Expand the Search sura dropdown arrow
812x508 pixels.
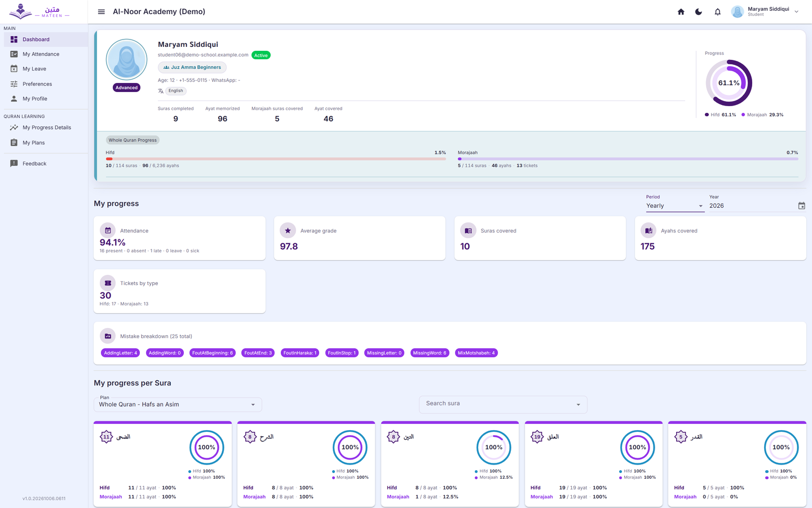[578, 405]
